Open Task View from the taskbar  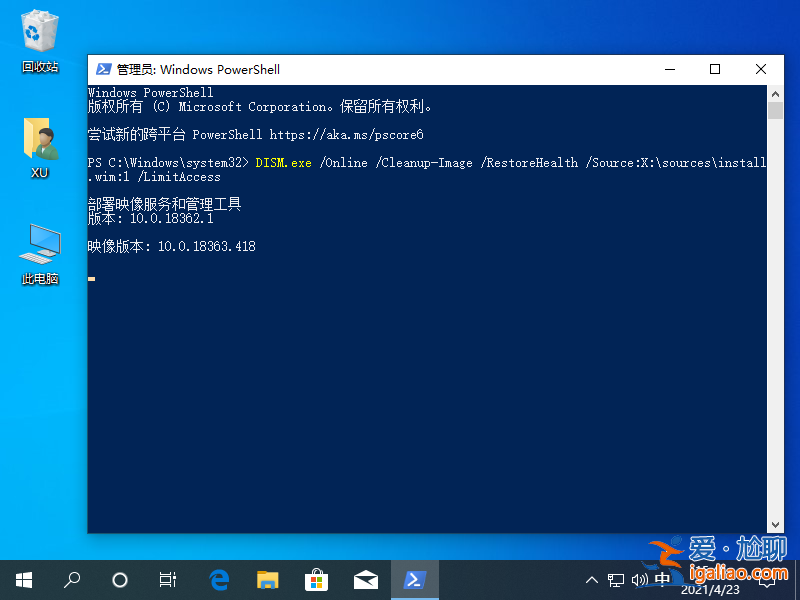point(167,580)
